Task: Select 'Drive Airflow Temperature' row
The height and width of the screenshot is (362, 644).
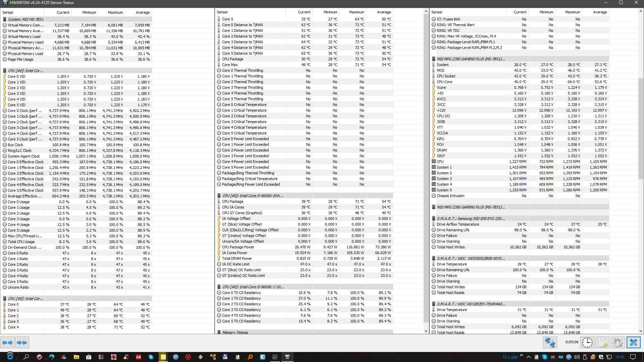Action: 520,224
